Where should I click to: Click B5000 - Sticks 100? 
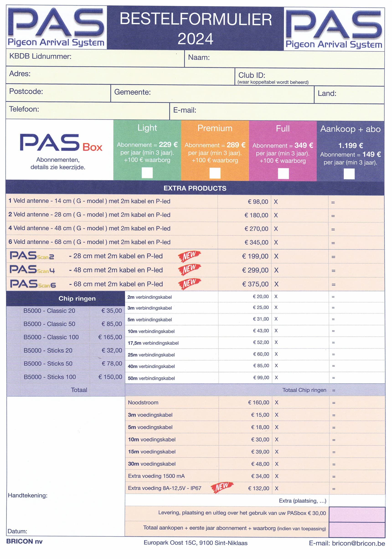pyautogui.click(x=50, y=377)
